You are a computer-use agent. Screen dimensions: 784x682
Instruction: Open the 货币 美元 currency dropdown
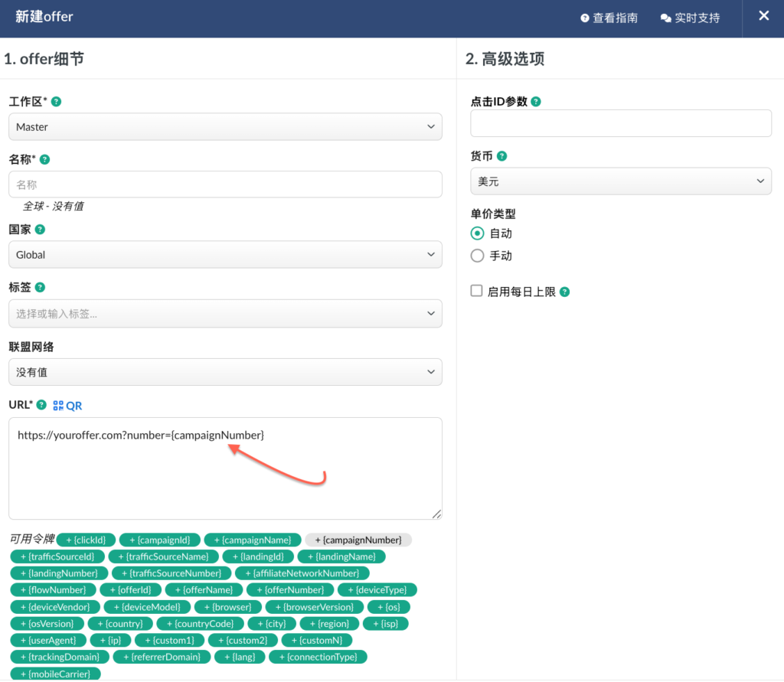[x=620, y=181]
